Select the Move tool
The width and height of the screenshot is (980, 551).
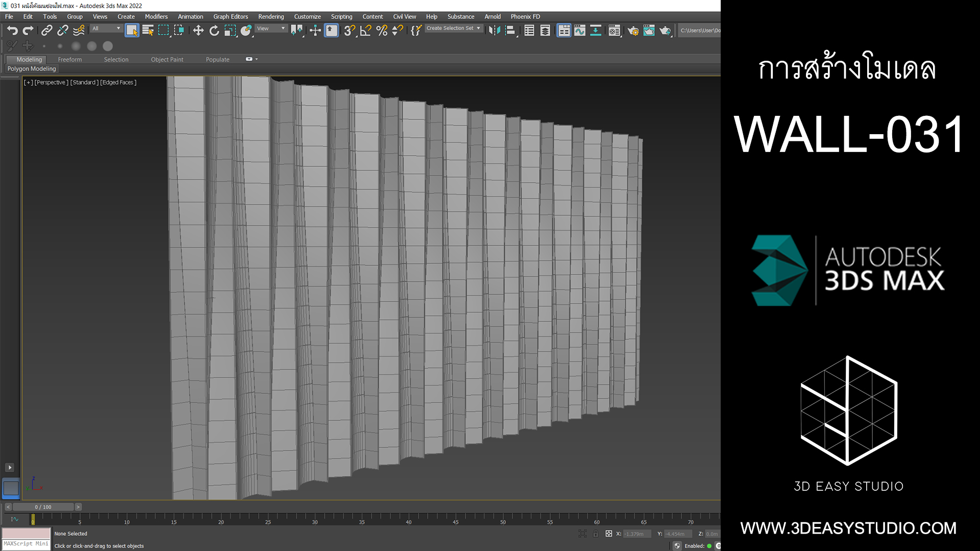pos(198,31)
